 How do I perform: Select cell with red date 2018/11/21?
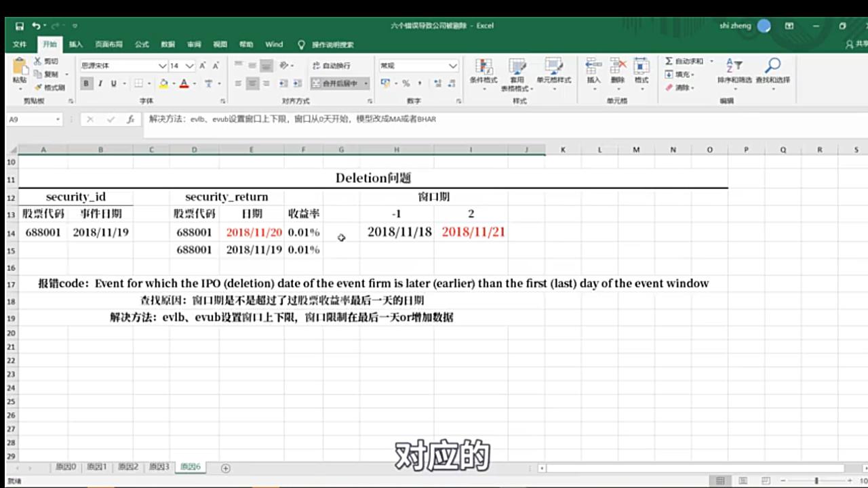(471, 232)
